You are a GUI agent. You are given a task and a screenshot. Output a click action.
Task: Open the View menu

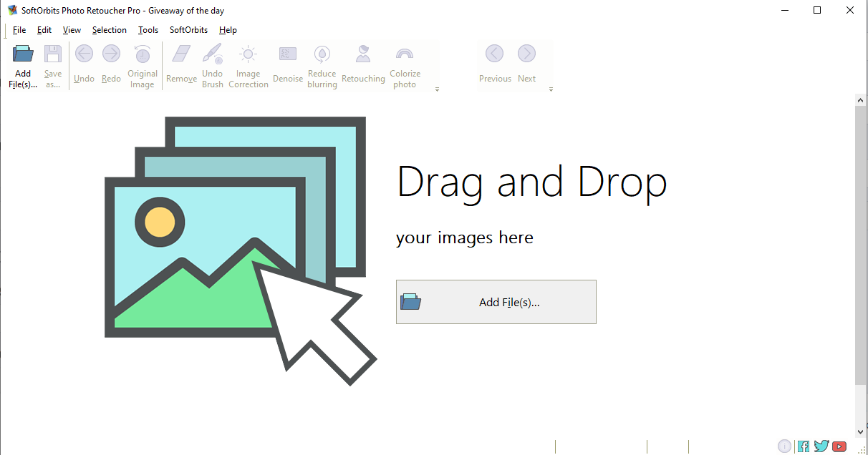click(x=72, y=30)
